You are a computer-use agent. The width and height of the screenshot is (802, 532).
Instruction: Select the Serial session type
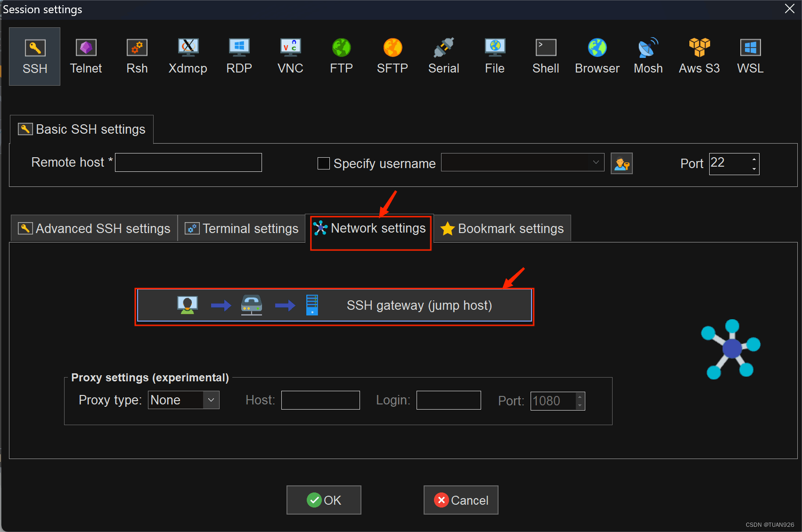click(x=444, y=56)
